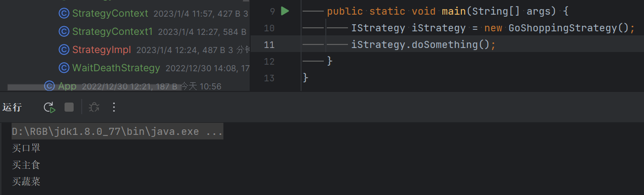Click the WaitDeathStrategy class icon
The height and width of the screenshot is (195, 644).
click(x=64, y=68)
